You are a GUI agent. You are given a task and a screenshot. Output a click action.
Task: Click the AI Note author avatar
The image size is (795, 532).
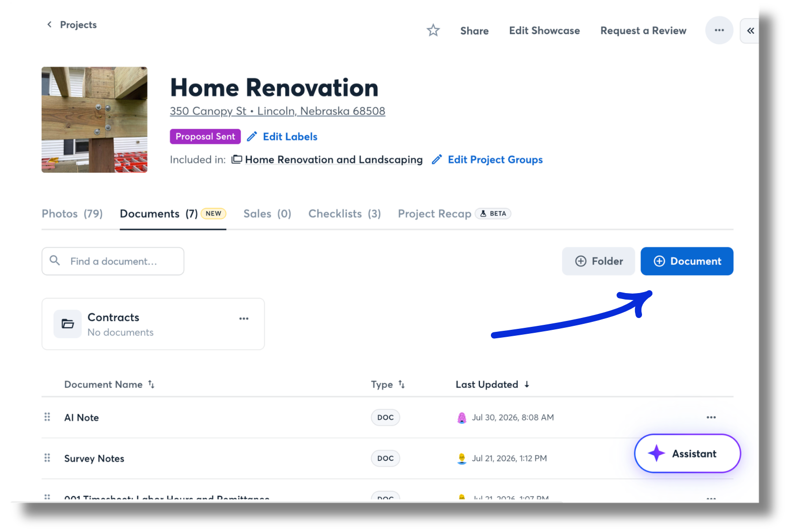[462, 418]
